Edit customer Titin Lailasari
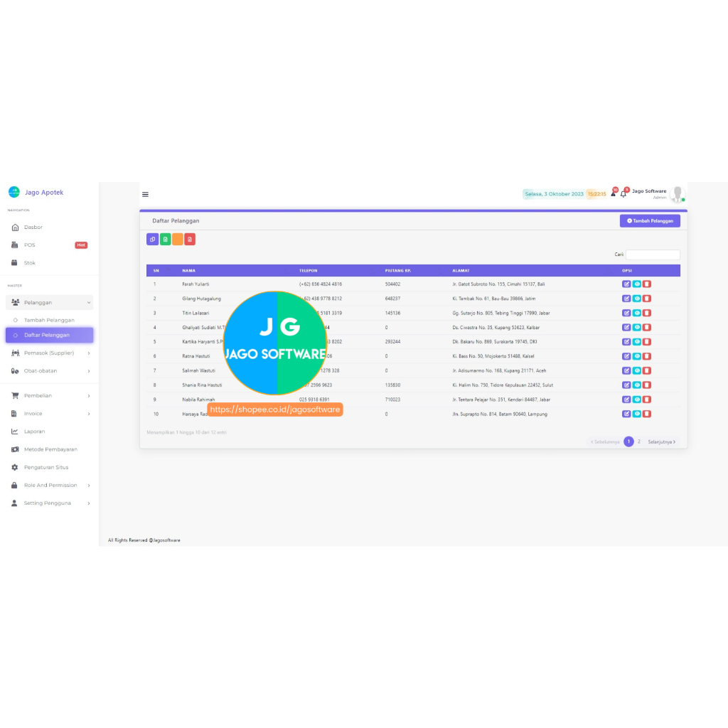The width and height of the screenshot is (728, 728). pos(626,313)
